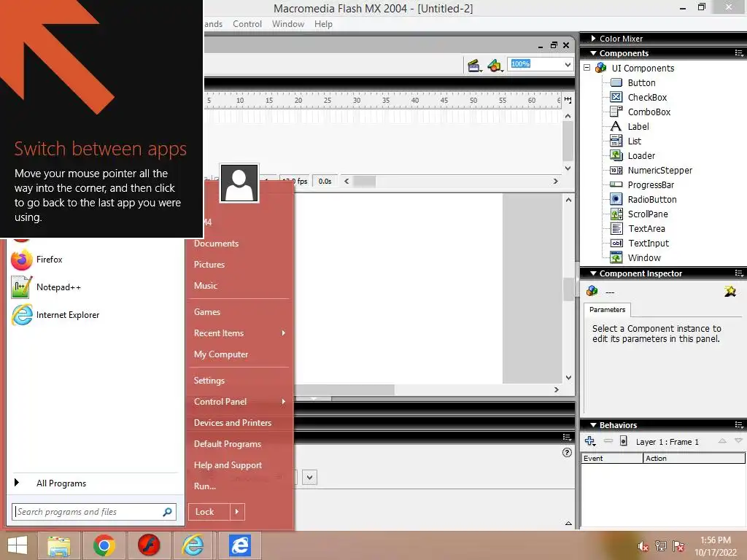Viewport: 747px width, 560px height.
Task: Click the Lock button
Action: (209, 512)
